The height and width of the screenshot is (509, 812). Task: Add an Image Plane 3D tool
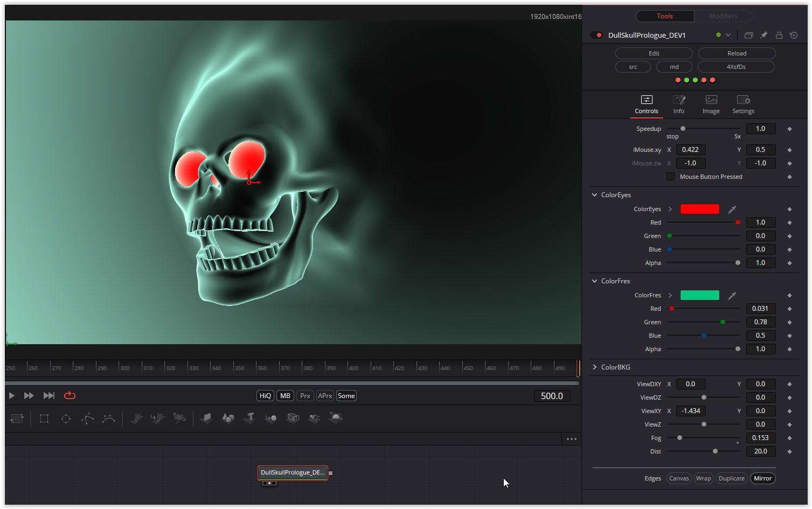click(x=206, y=418)
